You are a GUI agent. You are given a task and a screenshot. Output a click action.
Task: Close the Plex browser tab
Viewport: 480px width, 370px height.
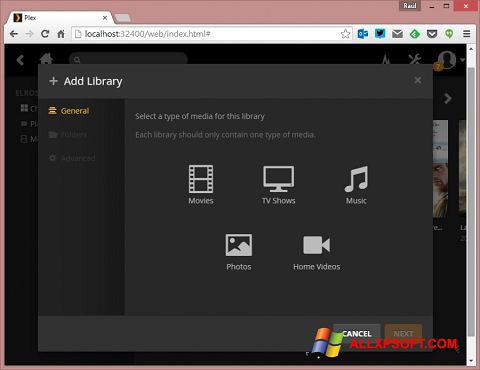pyautogui.click(x=105, y=18)
